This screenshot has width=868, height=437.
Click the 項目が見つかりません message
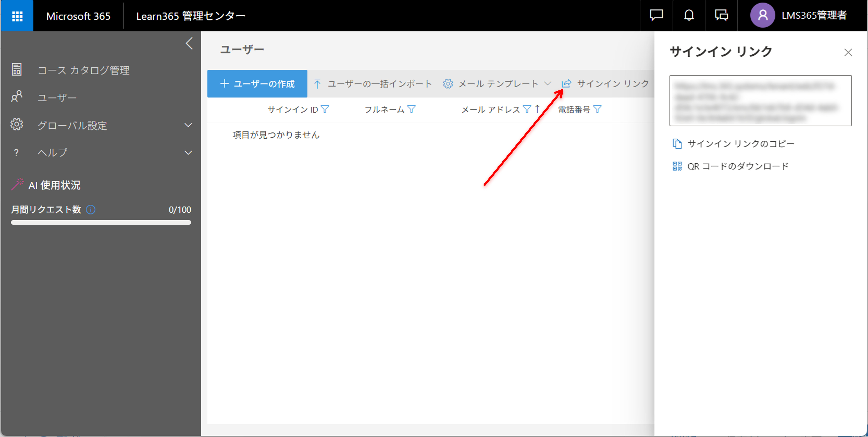click(x=276, y=135)
